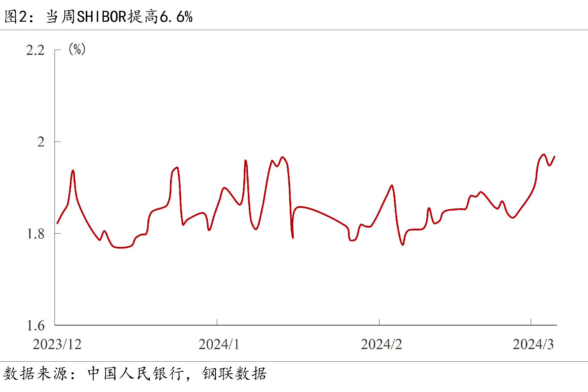Click the 2 y-axis label
The image size is (588, 392).
[x=41, y=142]
